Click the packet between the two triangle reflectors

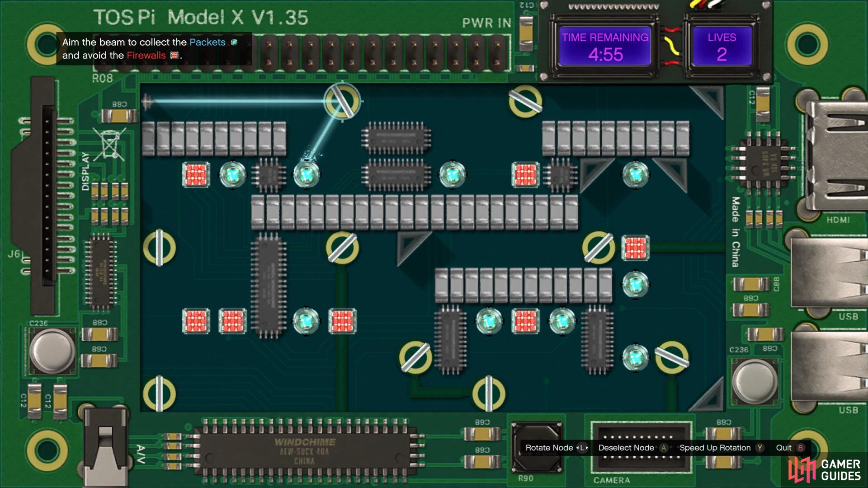point(635,174)
